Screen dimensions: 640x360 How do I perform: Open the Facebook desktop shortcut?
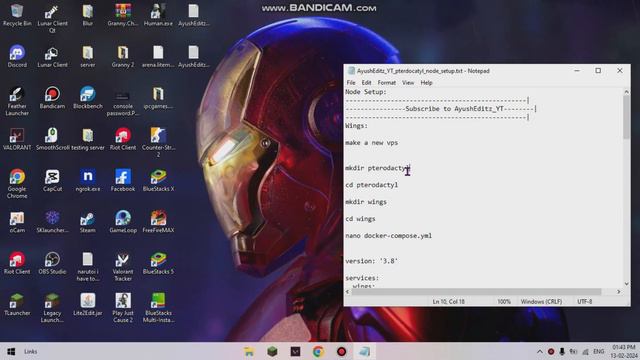tap(123, 180)
